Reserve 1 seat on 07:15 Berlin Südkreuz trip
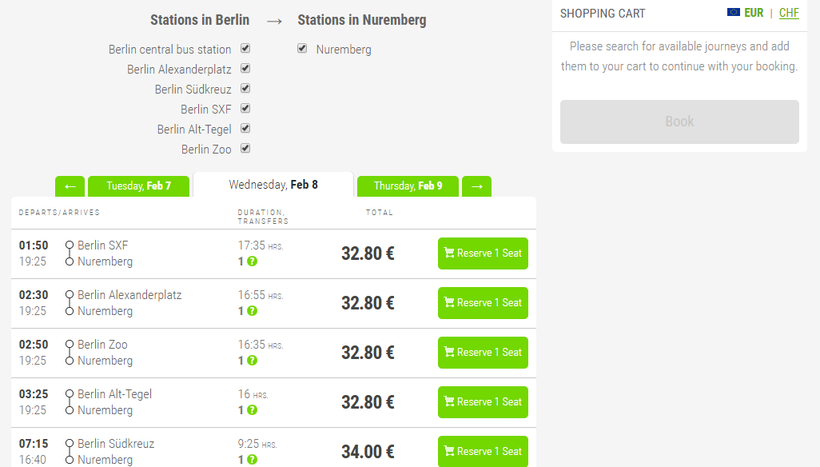 point(482,451)
